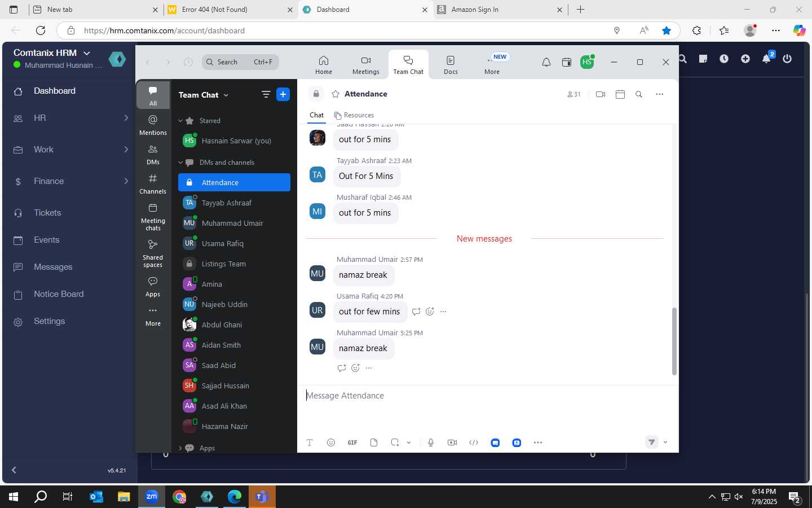Open Microsoft Teams from the taskbar
812x508 pixels.
(x=262, y=497)
